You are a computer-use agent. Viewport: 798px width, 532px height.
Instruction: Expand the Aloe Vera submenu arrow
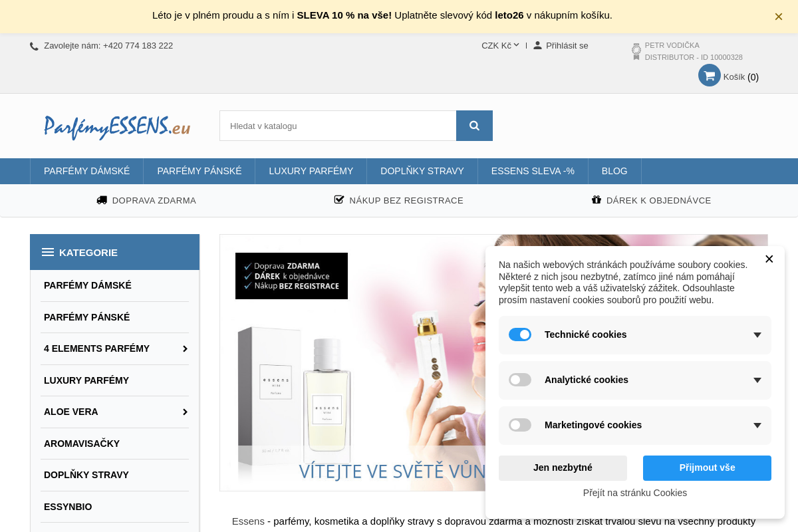pos(185,412)
